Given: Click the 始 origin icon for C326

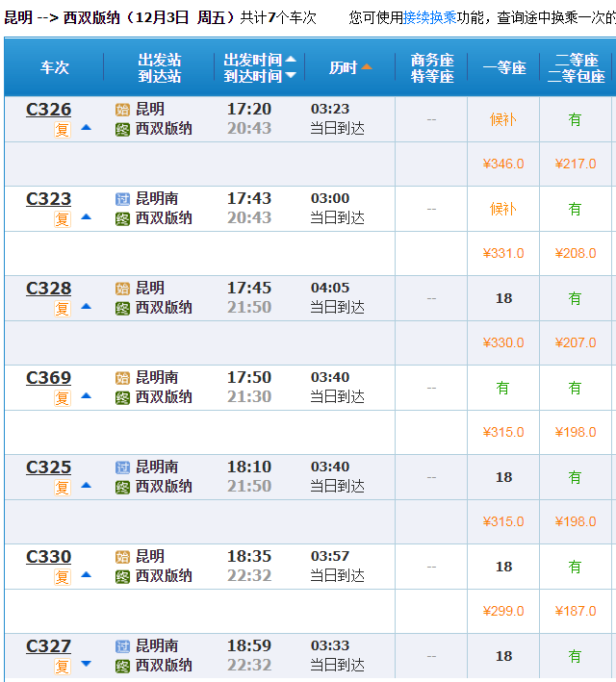Looking at the screenshot, I should point(122,110).
